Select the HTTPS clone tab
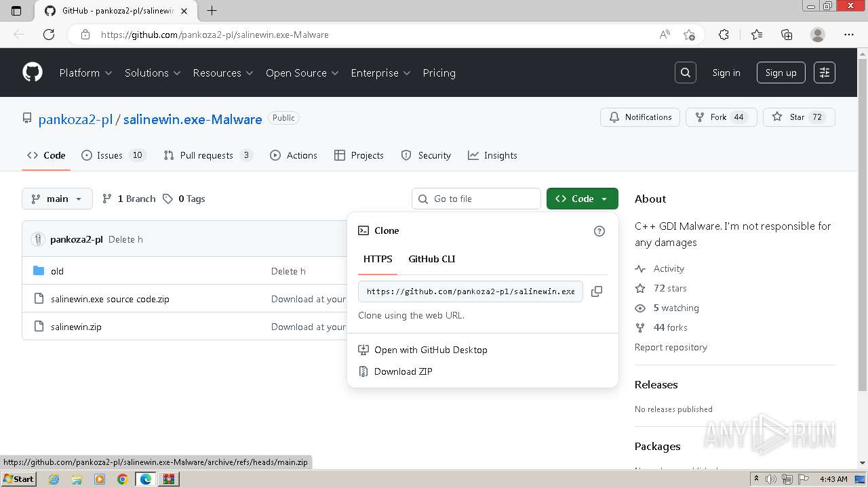The width and height of the screenshot is (868, 488). [378, 259]
